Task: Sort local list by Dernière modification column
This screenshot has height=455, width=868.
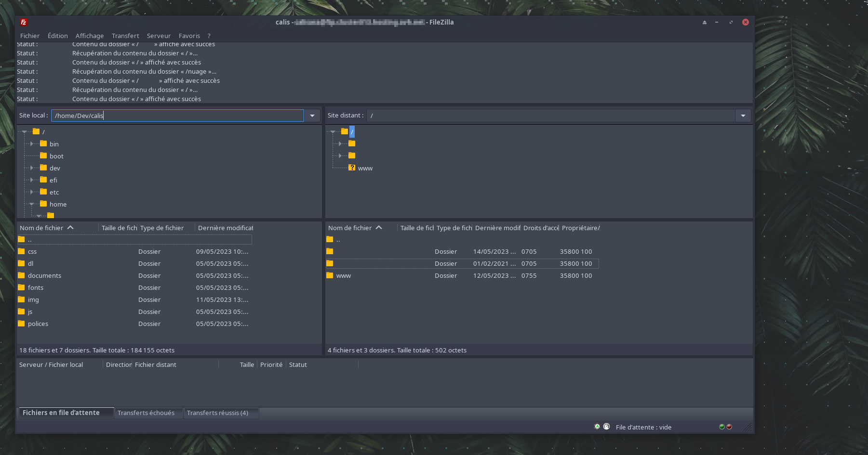Action: click(x=225, y=228)
